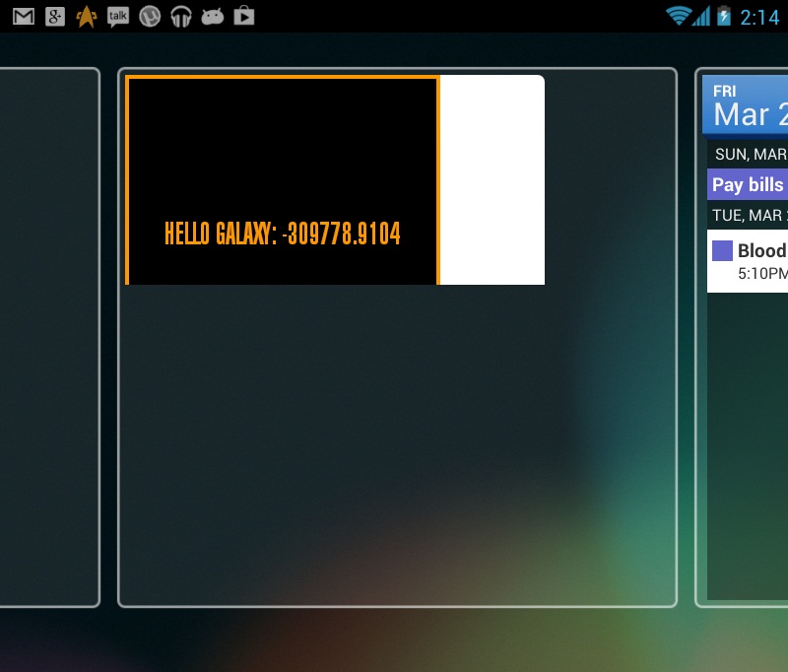Image resolution: width=788 pixels, height=672 pixels.
Task: Tap the cellular signal strength icon
Action: [x=700, y=16]
